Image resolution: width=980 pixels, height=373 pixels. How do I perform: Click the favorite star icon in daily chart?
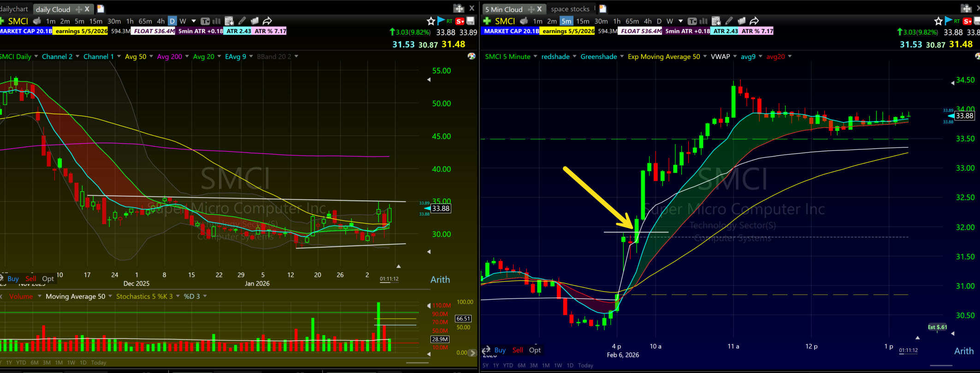(x=431, y=21)
